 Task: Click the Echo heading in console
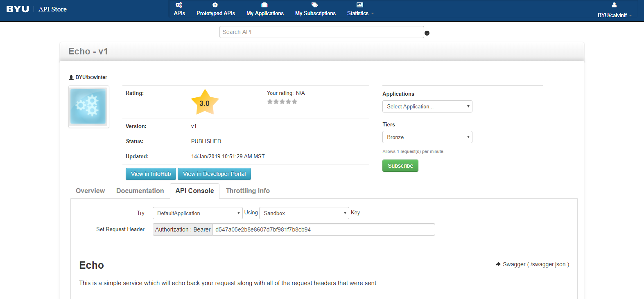click(x=91, y=265)
